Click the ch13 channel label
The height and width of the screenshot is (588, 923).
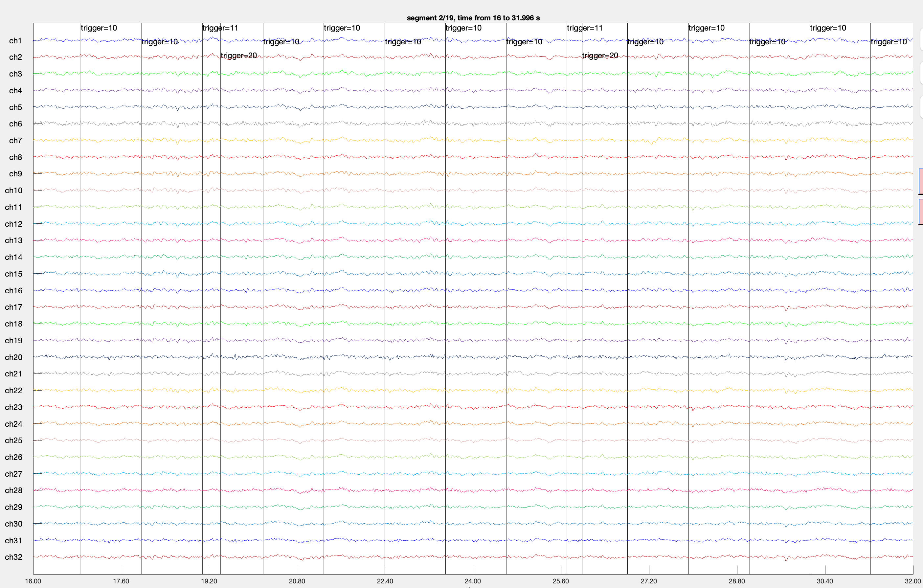click(13, 240)
